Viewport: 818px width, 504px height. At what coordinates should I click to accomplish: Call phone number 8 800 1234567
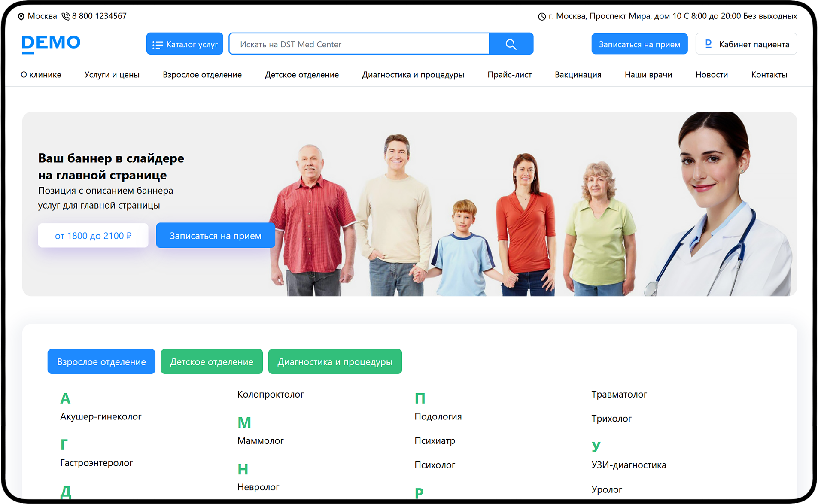click(99, 16)
